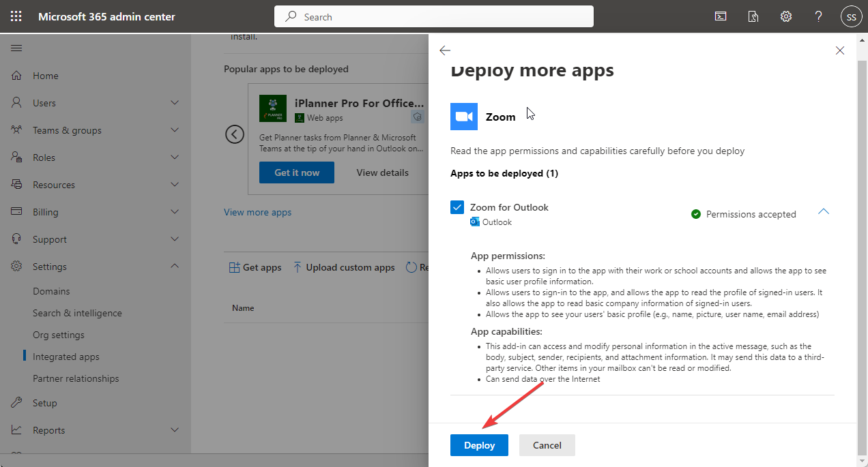The width and height of the screenshot is (868, 467).
Task: Select Integrated apps in sidebar
Action: tap(66, 357)
